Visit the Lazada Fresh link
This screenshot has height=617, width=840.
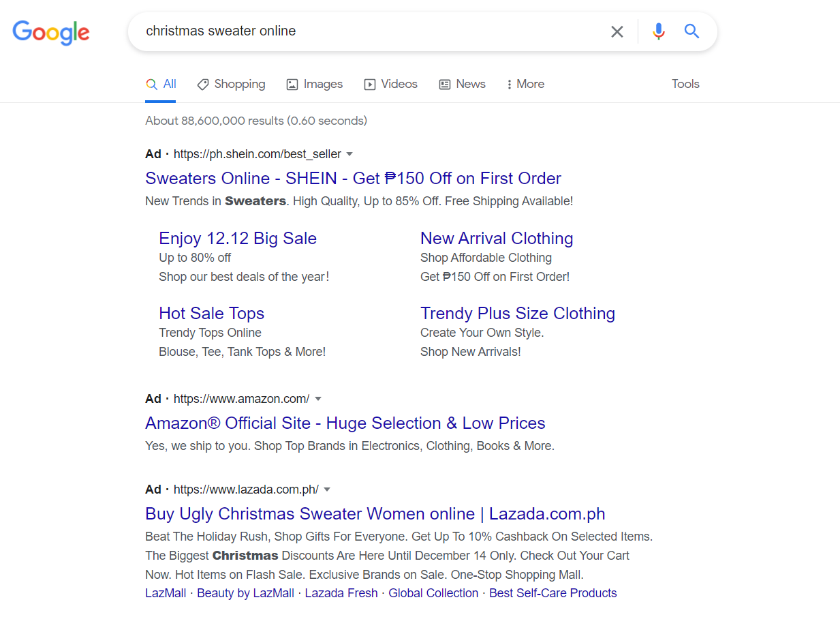341,593
